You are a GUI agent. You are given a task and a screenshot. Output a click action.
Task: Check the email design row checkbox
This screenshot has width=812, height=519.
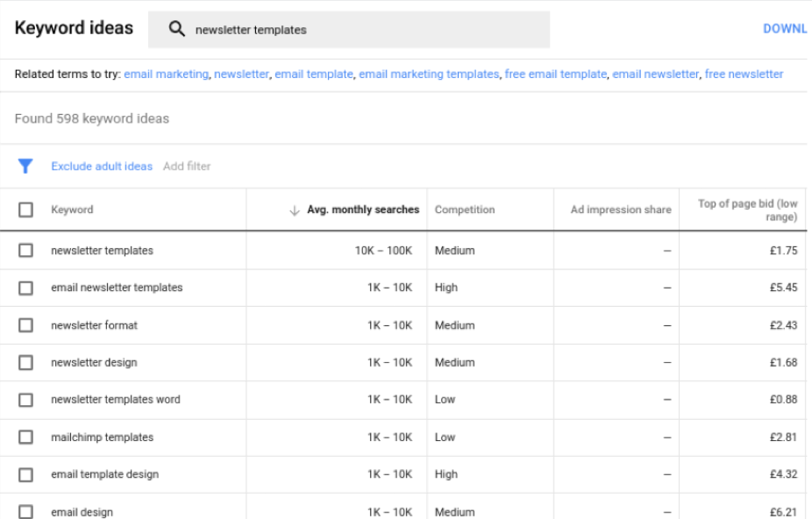26,511
